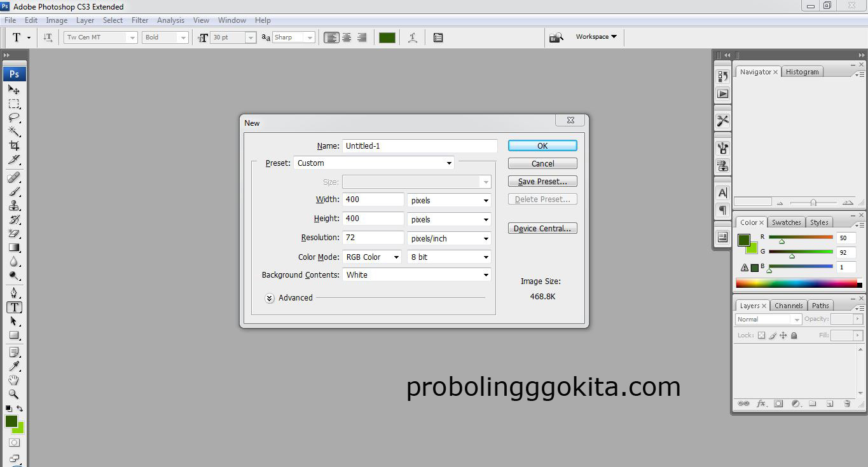Toggle Lock all in Layers panel
This screenshot has width=868, height=467.
(x=794, y=335)
